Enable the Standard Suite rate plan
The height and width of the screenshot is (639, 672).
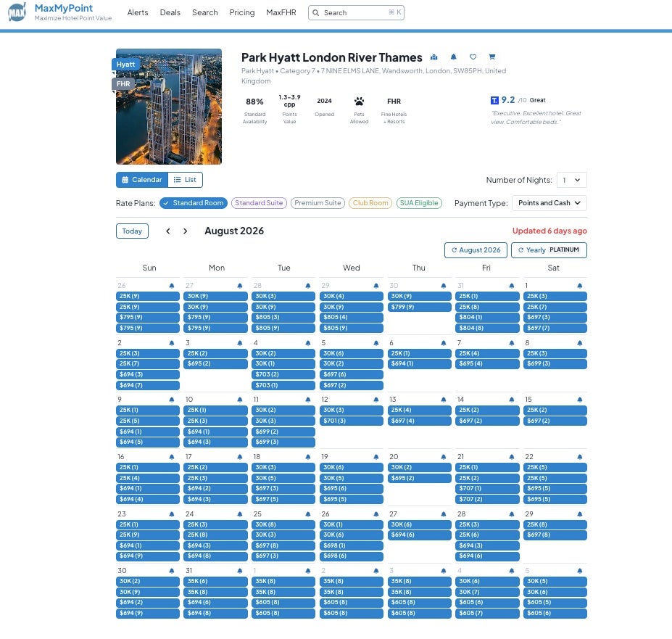click(x=258, y=203)
